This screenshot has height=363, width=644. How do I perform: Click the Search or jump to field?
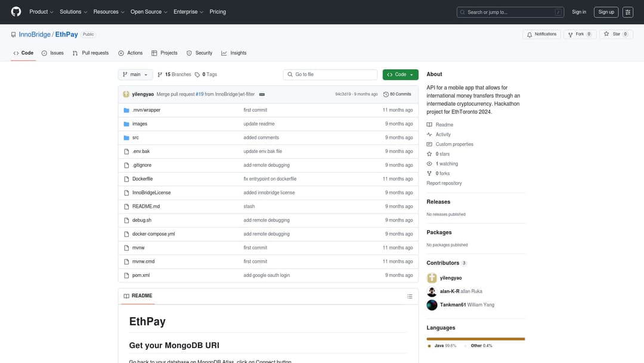tap(510, 13)
